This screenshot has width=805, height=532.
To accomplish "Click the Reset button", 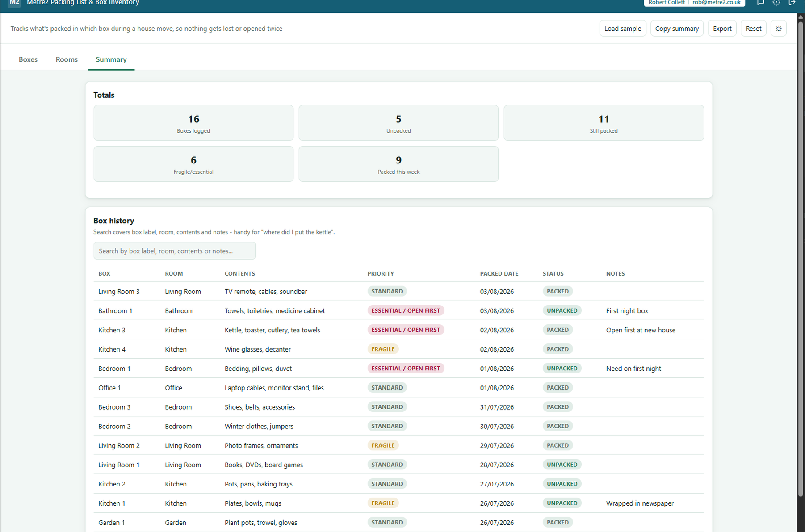I will [754, 29].
